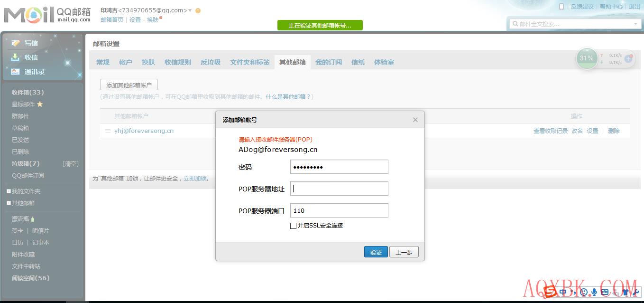Image resolution: width=644 pixels, height=303 pixels.
Task: Click the punctuation mode icon in Sogou bar
Action: (x=573, y=293)
